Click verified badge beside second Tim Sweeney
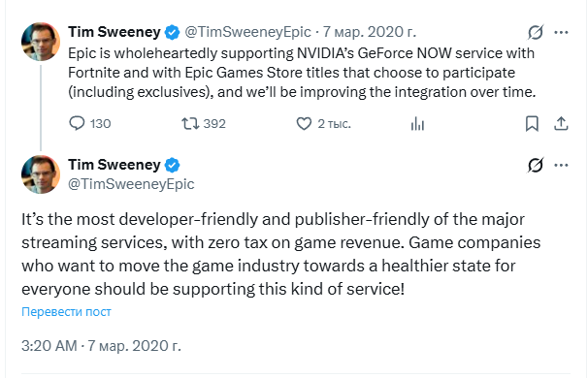This screenshot has width=588, height=378. 172,165
